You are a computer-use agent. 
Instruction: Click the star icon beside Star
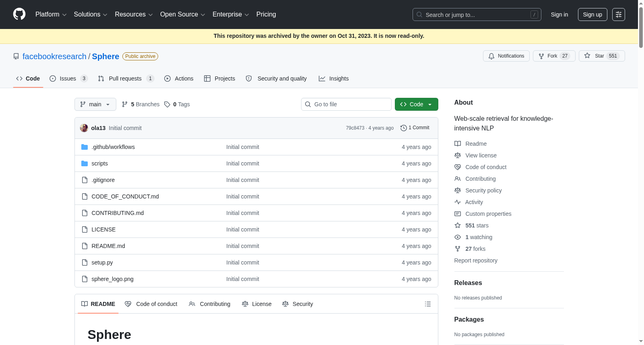pyautogui.click(x=587, y=56)
